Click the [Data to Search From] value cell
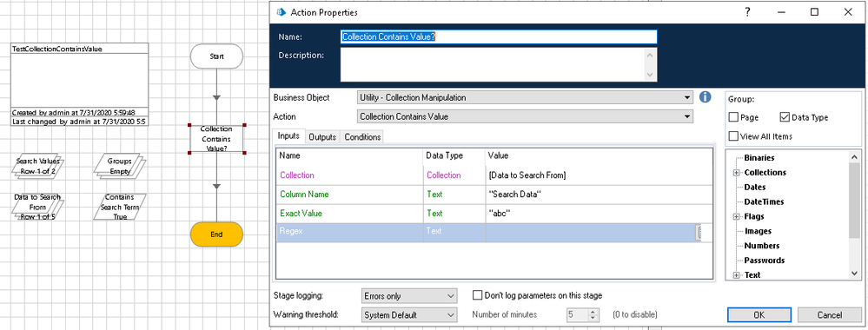This screenshot has width=868, height=330. [x=599, y=175]
